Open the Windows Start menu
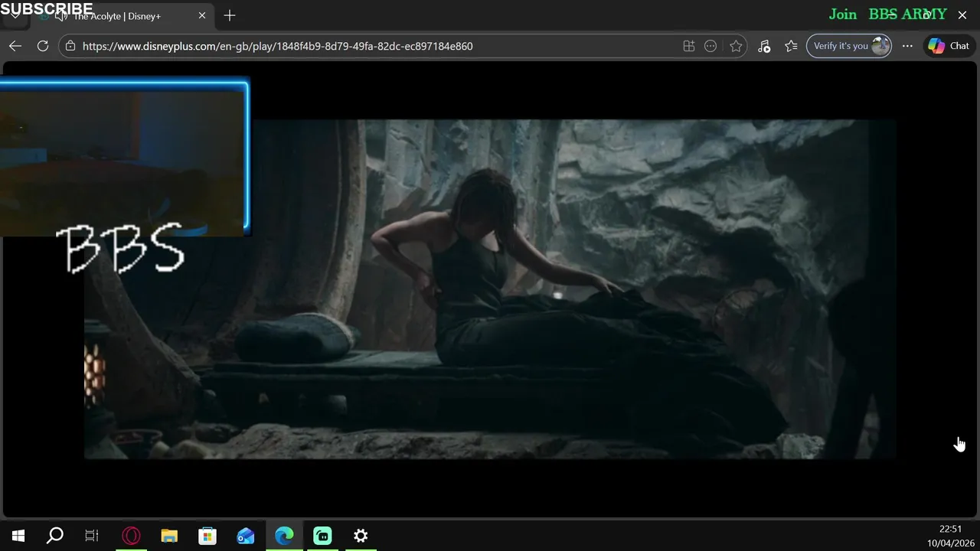 coord(18,536)
